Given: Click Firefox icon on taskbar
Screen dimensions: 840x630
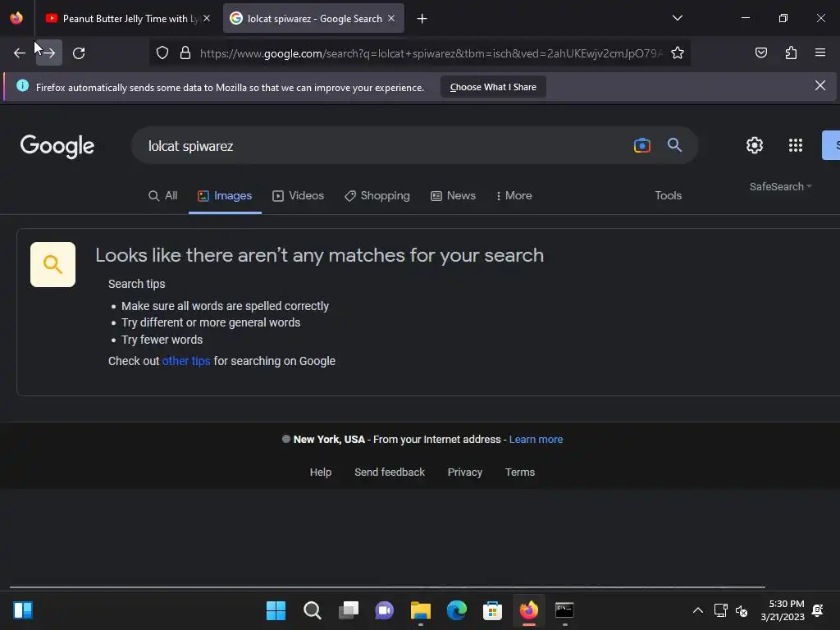Looking at the screenshot, I should tap(529, 610).
